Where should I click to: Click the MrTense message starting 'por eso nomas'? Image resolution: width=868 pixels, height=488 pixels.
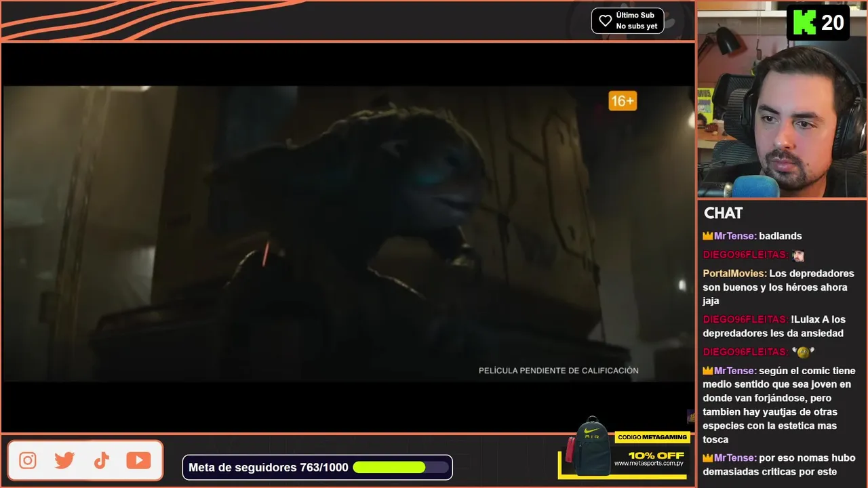(x=780, y=465)
